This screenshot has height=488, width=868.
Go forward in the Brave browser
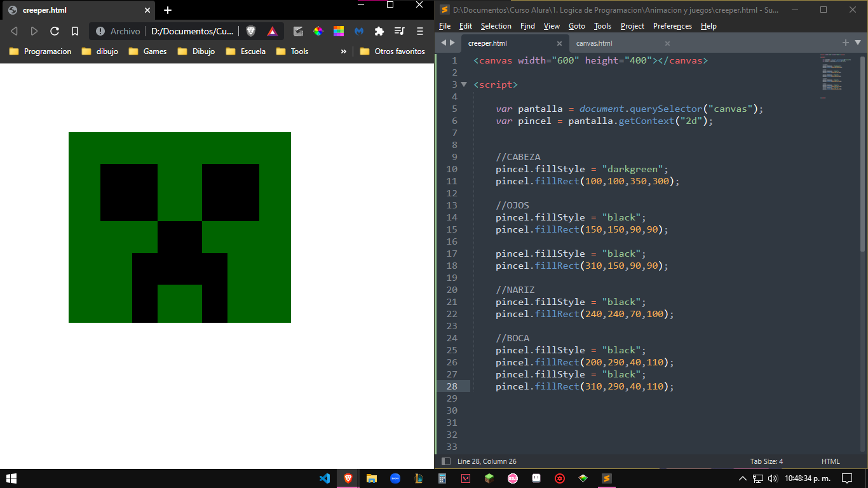click(x=34, y=31)
